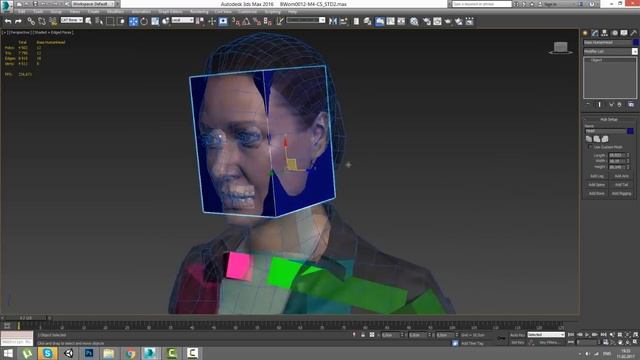Click the Use Pivot Point Center icon
The image size is (640, 360).
pyautogui.click(x=200, y=21)
